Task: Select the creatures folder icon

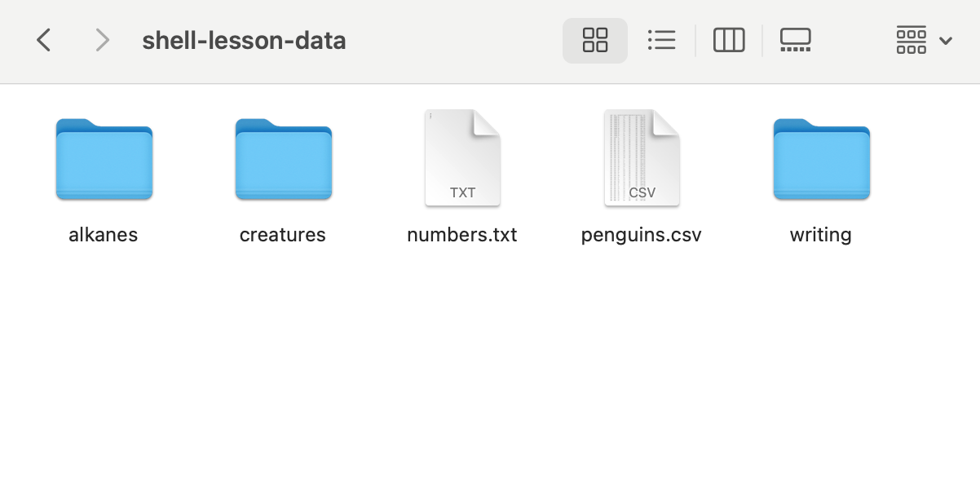Action: [283, 159]
